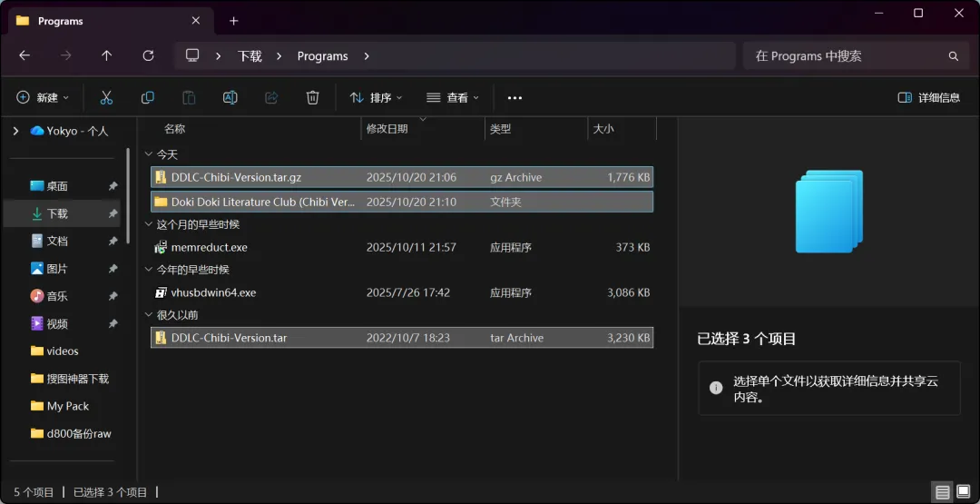Click the search magnifier icon

click(x=953, y=56)
